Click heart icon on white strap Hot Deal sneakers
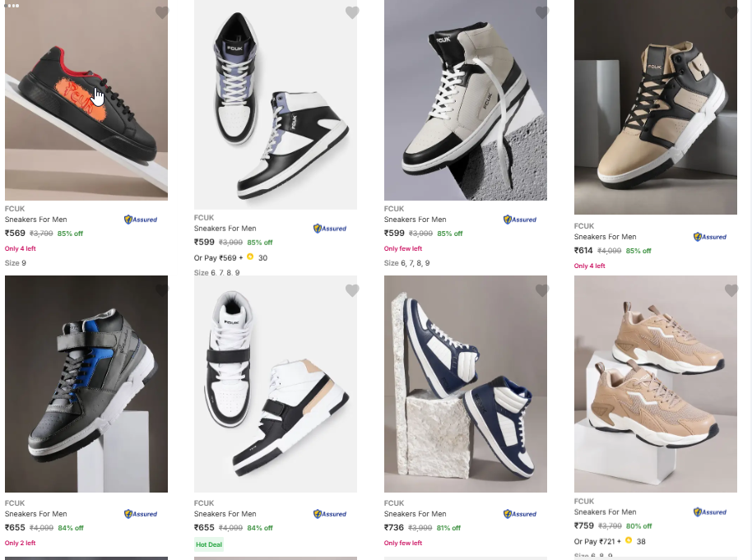This screenshot has width=752, height=560. [352, 290]
